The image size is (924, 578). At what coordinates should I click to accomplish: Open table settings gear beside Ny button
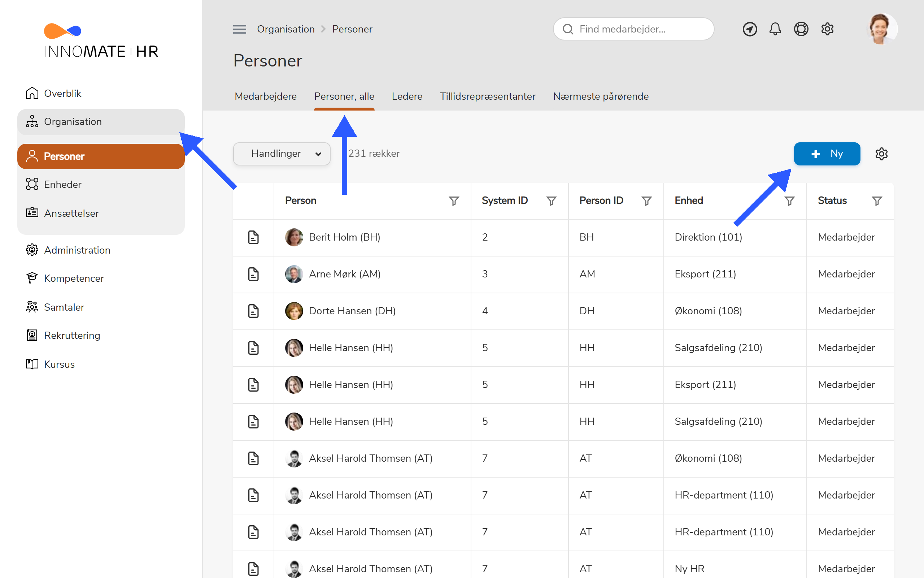[881, 154]
